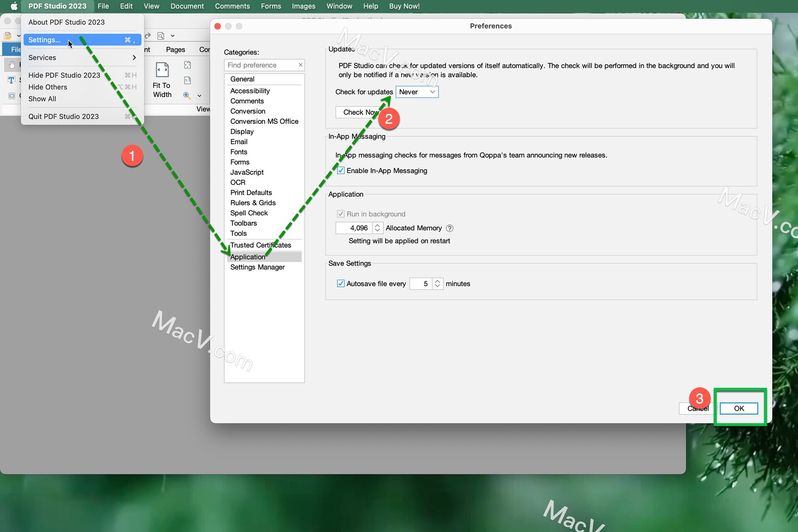Viewport: 798px width, 532px height.
Task: Click the Allocated Memory stepper arrows
Action: click(377, 228)
